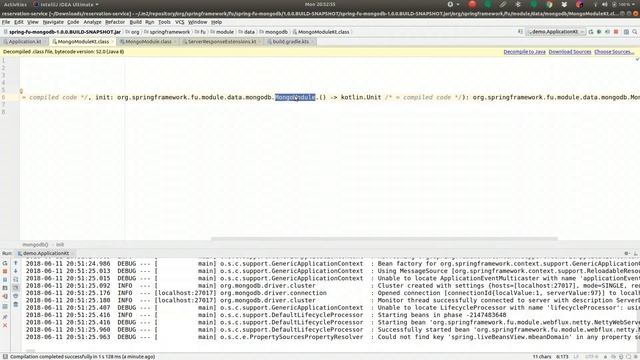Open the Activities overview
Image resolution: width=640 pixels, height=360 pixels.
tap(15, 4)
